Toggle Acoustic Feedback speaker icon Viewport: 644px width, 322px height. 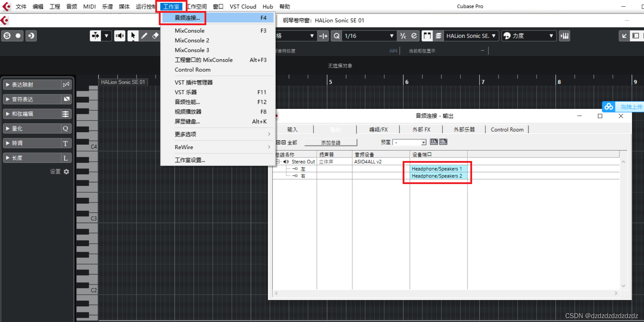point(120,36)
